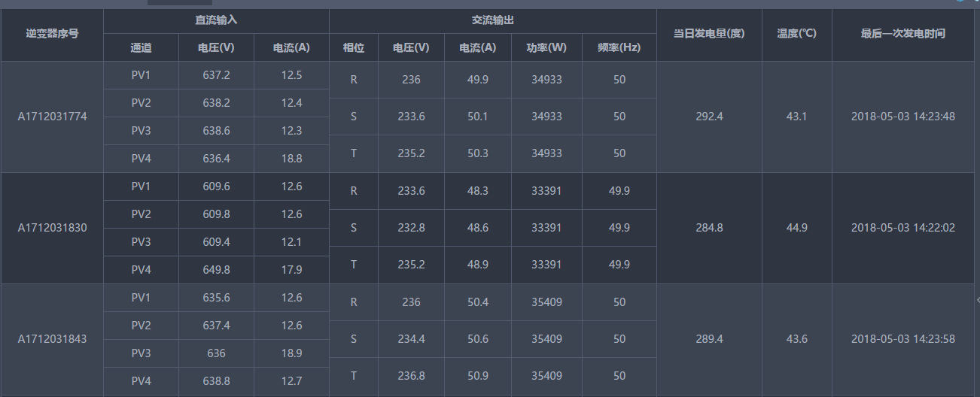This screenshot has height=397, width=980.
Task: Click the daily generation value 292.4
Action: tap(708, 117)
